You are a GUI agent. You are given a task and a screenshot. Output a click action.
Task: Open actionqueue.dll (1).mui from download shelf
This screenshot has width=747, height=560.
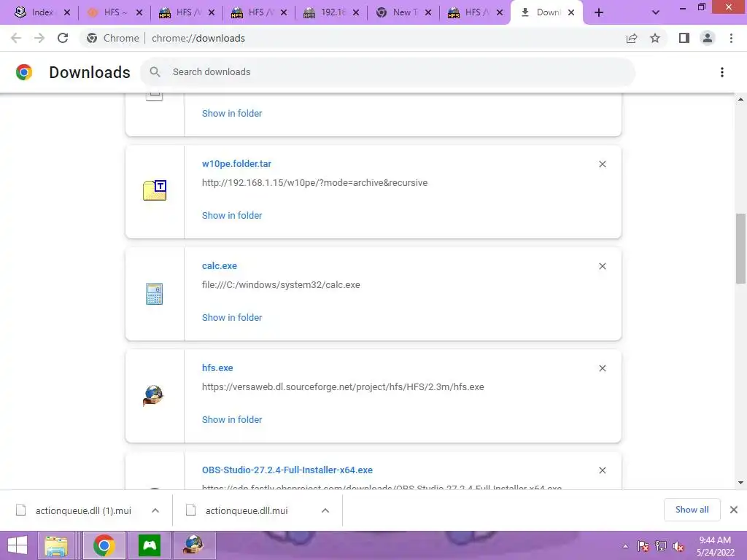coord(83,510)
